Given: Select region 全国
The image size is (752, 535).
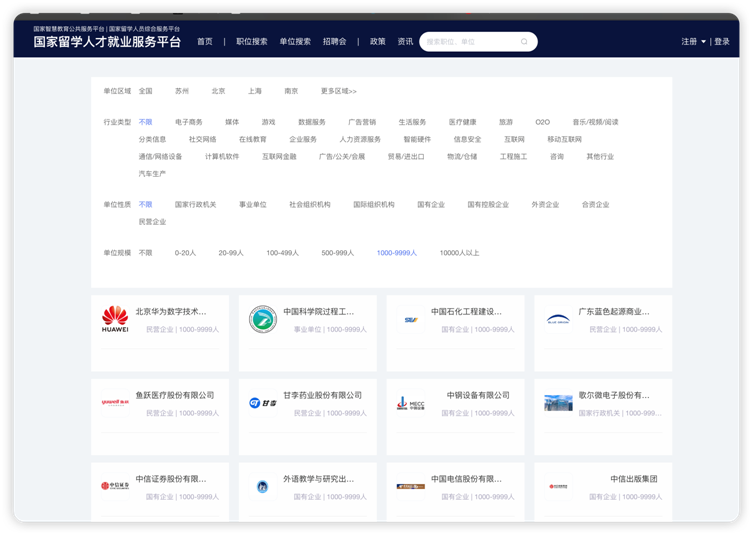Looking at the screenshot, I should click(145, 91).
